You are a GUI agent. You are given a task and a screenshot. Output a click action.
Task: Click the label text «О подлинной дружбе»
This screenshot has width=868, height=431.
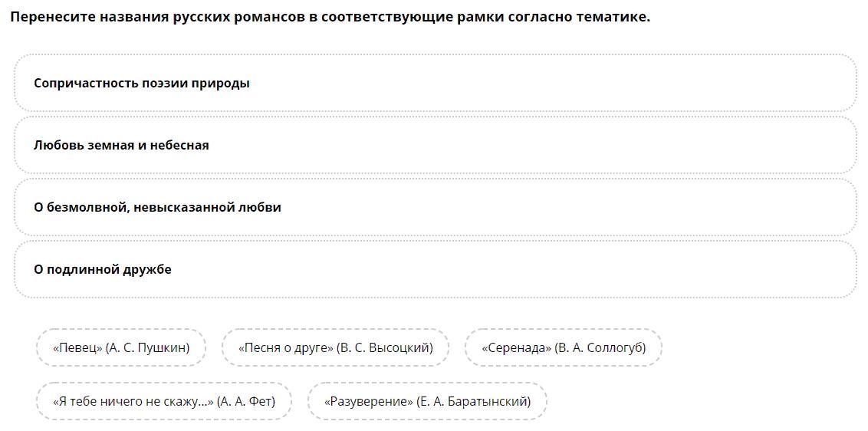(103, 269)
